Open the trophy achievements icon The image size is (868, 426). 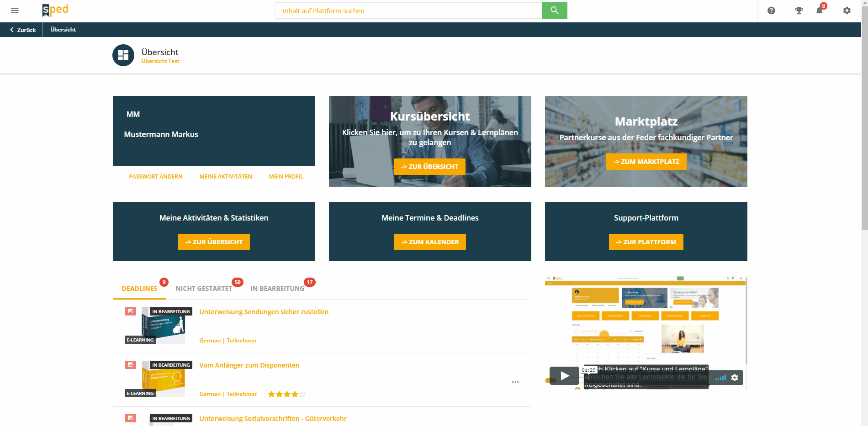click(799, 11)
